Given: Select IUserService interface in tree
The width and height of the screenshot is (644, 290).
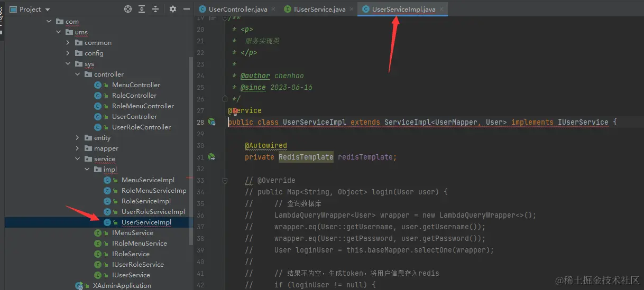Looking at the screenshot, I should (131, 275).
